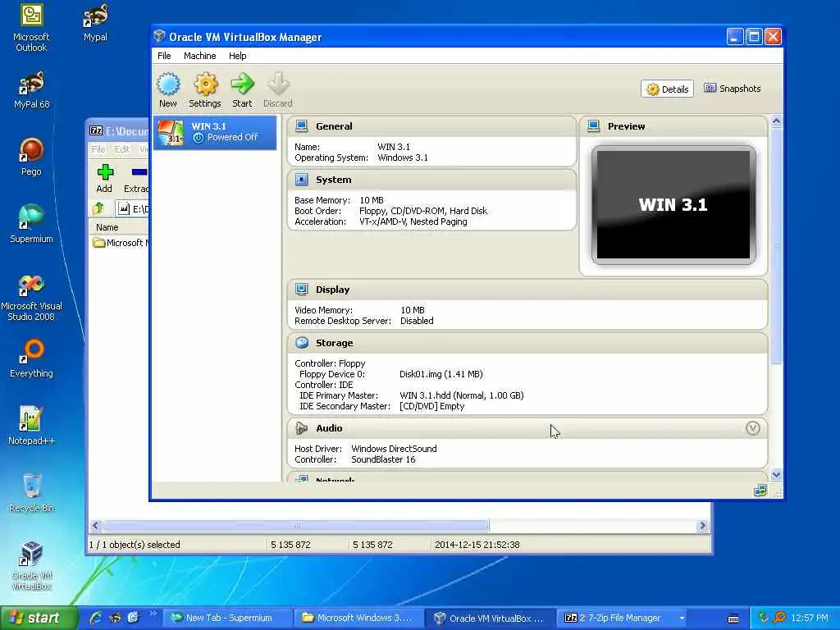Open the Help menu
Screen dimensions: 840x630
coord(237,56)
